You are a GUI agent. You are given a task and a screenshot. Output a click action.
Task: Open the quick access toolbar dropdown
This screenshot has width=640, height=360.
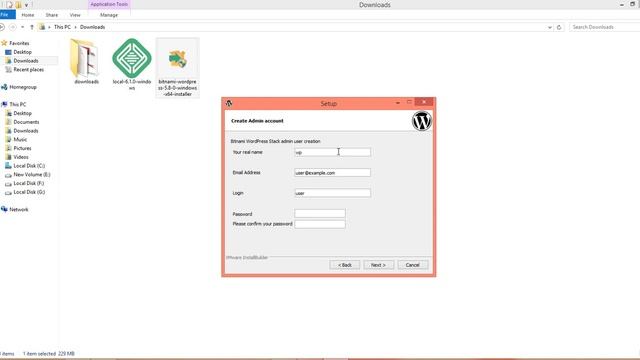click(x=27, y=5)
